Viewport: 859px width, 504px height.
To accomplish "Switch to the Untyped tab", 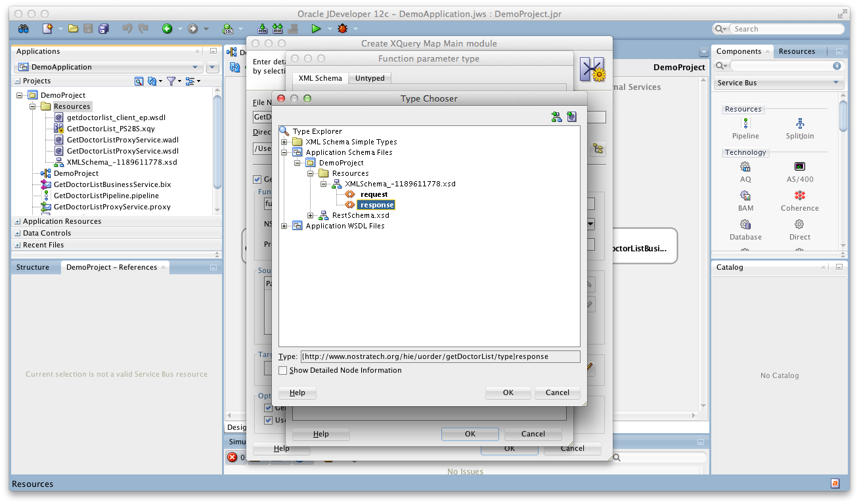I will [369, 77].
